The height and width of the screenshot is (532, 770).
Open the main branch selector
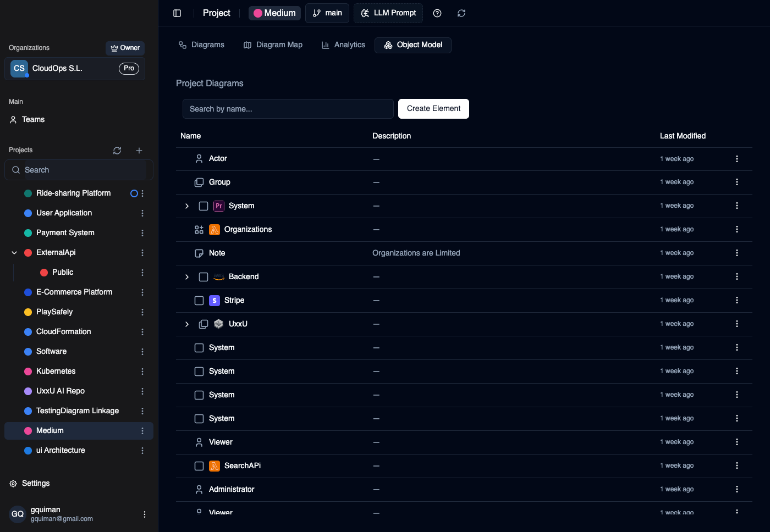tap(327, 13)
